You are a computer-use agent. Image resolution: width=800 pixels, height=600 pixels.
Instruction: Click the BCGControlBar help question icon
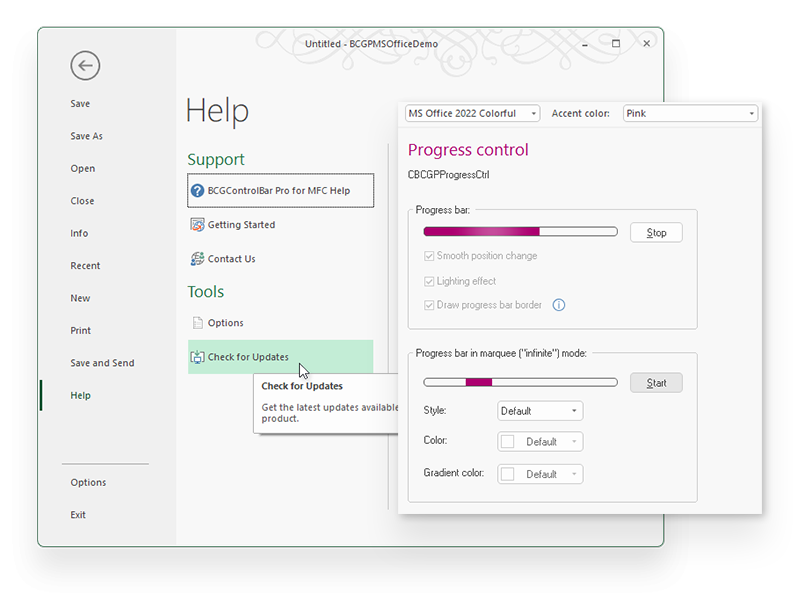pos(198,191)
